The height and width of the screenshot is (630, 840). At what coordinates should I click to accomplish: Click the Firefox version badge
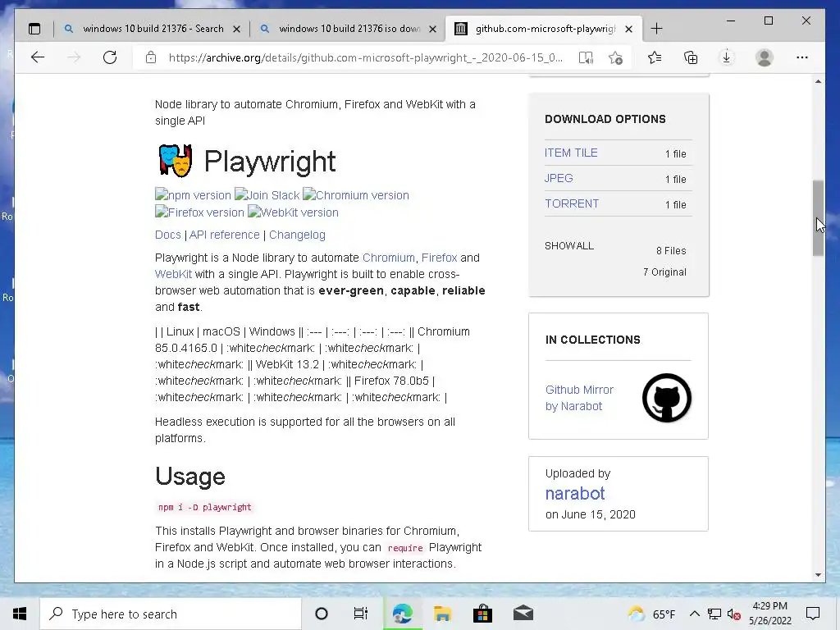click(x=199, y=212)
